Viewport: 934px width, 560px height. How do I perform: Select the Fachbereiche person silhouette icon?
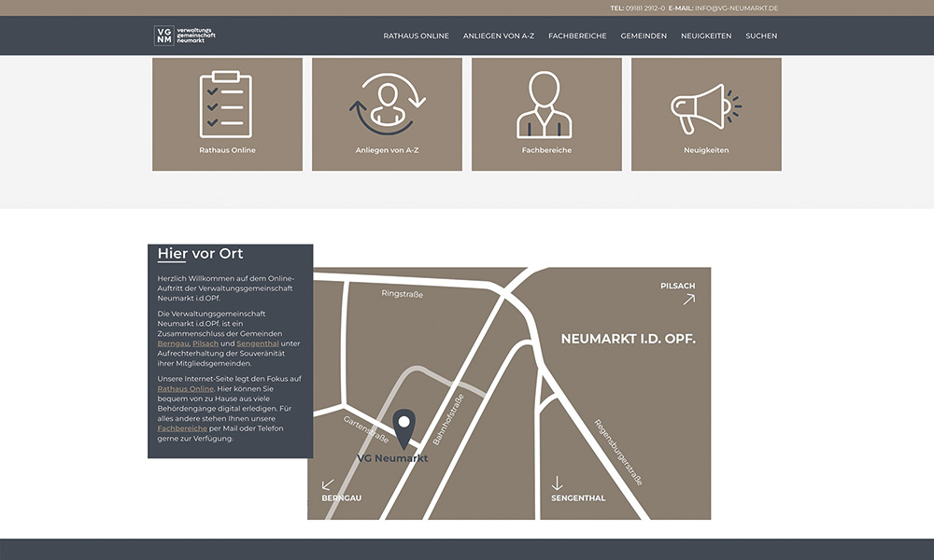(x=545, y=105)
